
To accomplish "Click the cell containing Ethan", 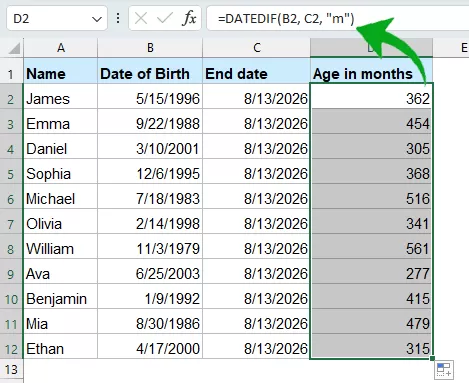I will (60, 346).
